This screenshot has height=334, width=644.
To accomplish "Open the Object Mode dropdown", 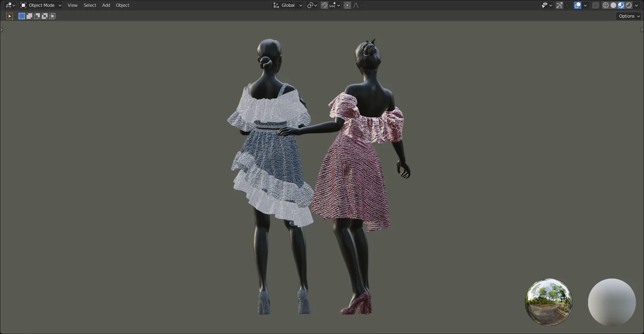I will 41,5.
